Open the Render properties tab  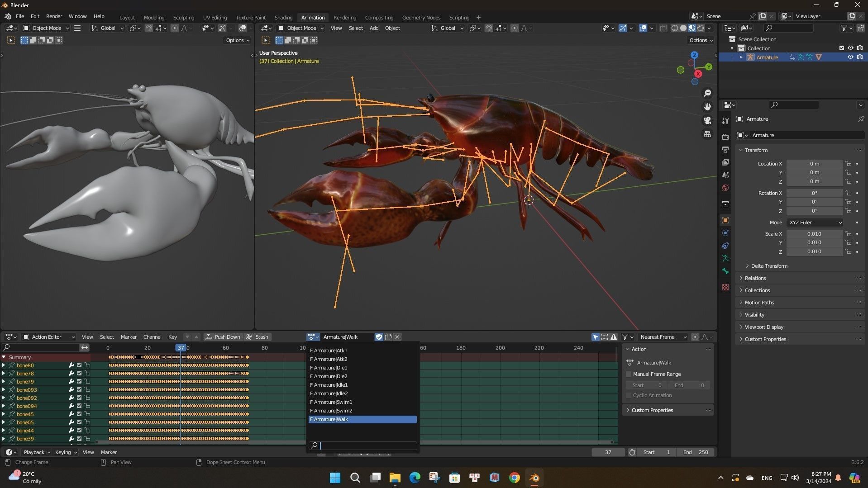tap(725, 137)
